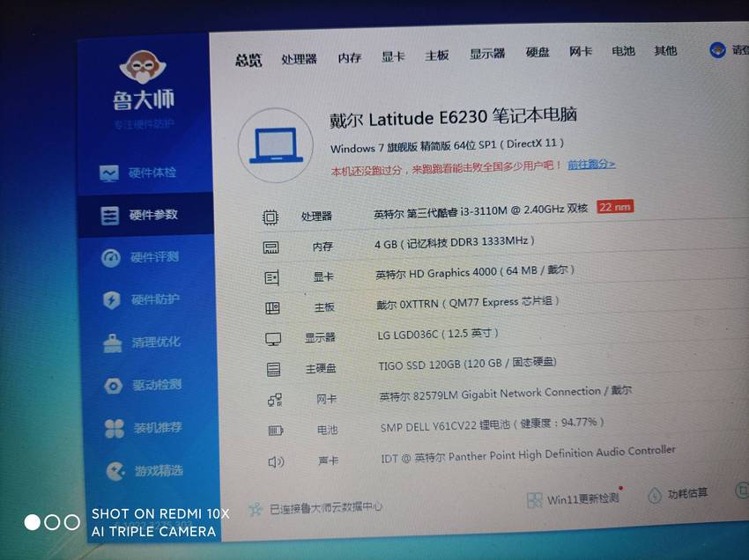Switch to the 总览 tab

(x=248, y=61)
